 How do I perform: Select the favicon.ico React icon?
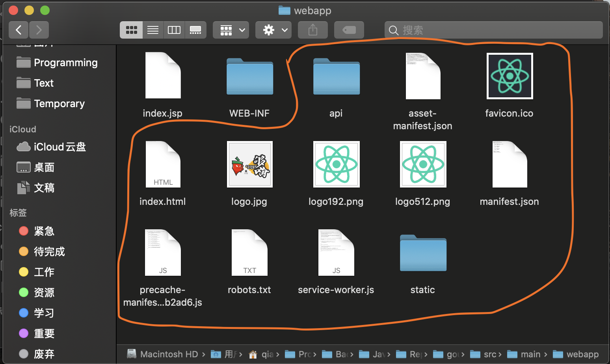(x=509, y=76)
